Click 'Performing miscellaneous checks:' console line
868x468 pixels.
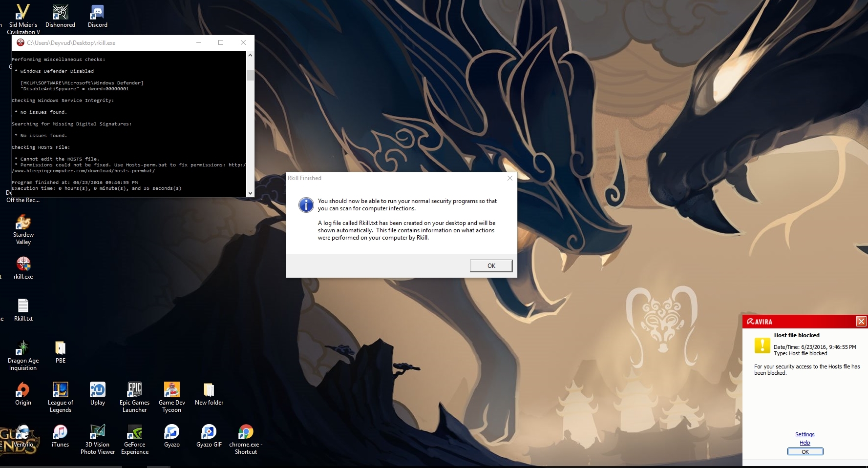pyautogui.click(x=59, y=60)
